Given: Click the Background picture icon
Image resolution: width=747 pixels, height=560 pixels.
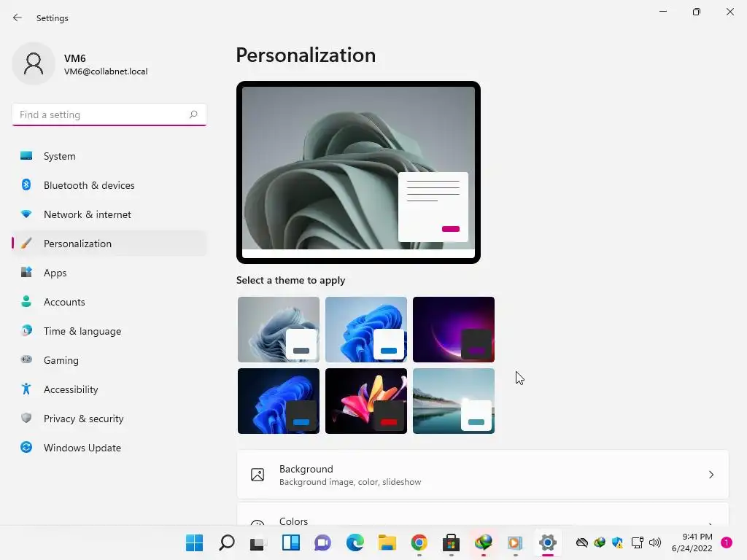Looking at the screenshot, I should (x=258, y=475).
